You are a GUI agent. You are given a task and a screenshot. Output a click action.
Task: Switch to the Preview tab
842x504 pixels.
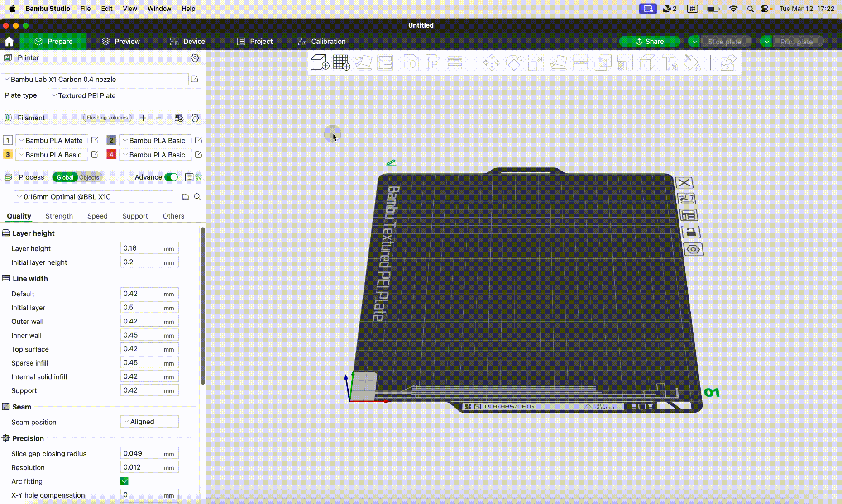[x=121, y=41]
